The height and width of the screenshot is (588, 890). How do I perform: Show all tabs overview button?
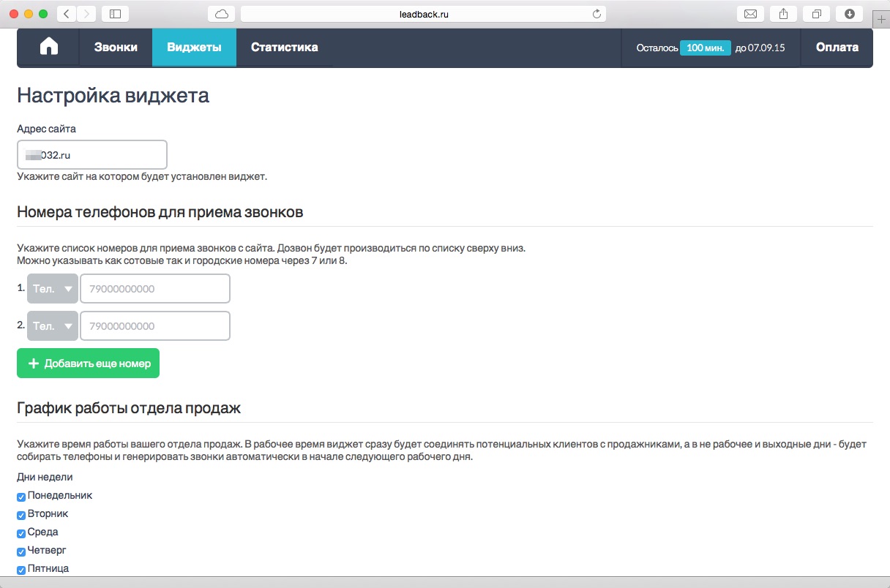[x=816, y=13]
